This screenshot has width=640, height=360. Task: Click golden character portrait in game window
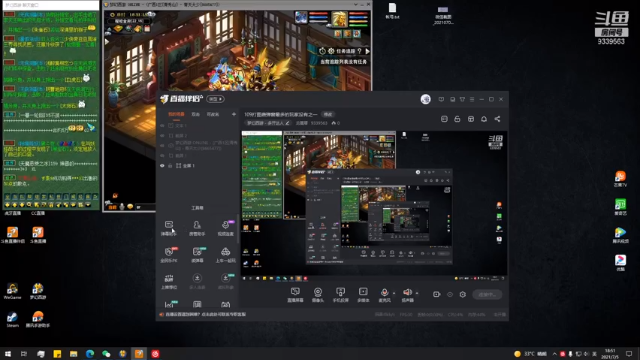point(339,19)
